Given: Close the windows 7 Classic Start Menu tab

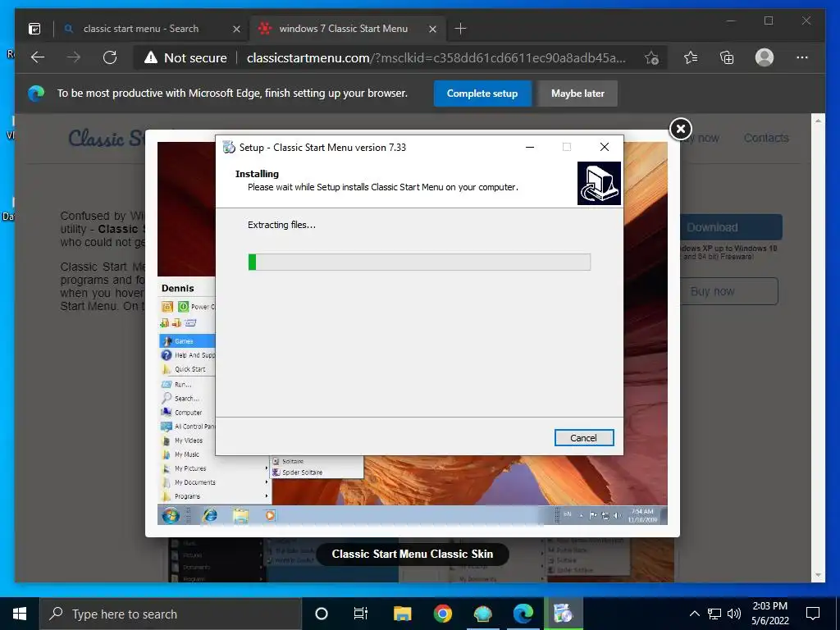Looking at the screenshot, I should click(432, 29).
